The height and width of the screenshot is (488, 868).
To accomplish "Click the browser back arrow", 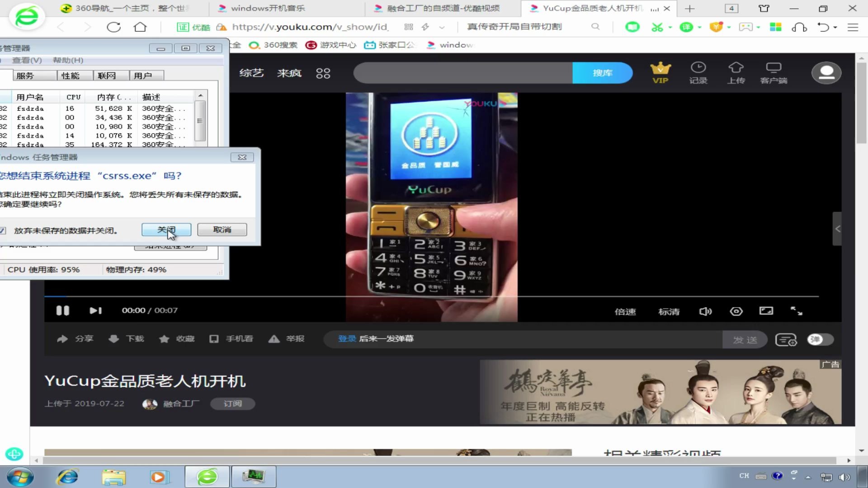I will click(61, 27).
